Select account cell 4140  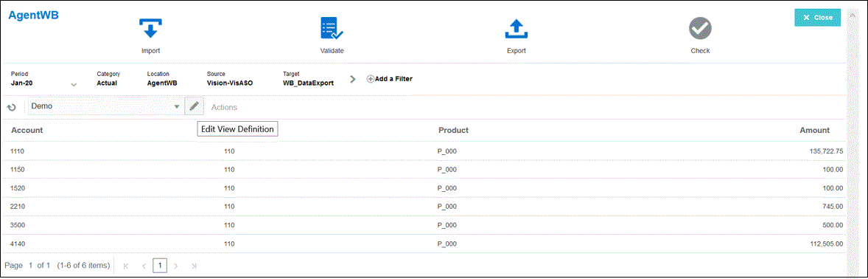tap(17, 244)
